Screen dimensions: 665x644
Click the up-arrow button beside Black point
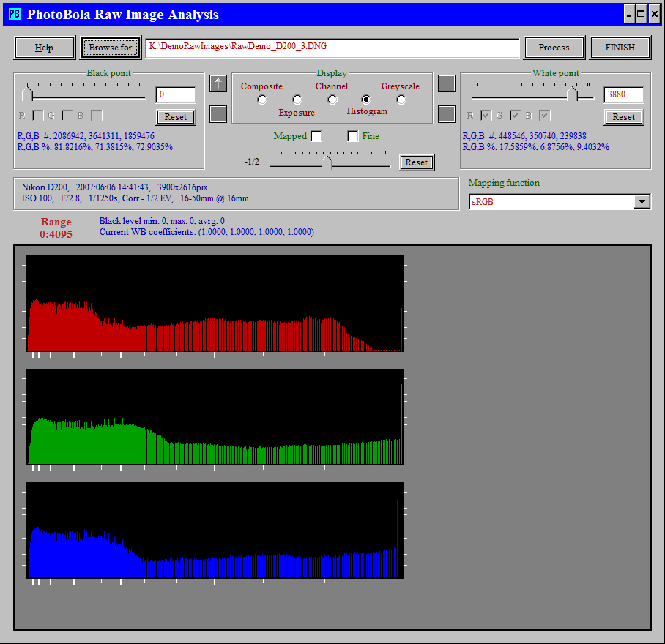point(218,83)
